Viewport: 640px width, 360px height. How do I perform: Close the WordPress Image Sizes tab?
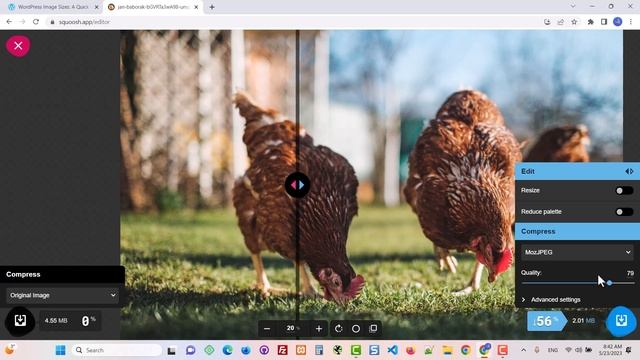tap(97, 7)
